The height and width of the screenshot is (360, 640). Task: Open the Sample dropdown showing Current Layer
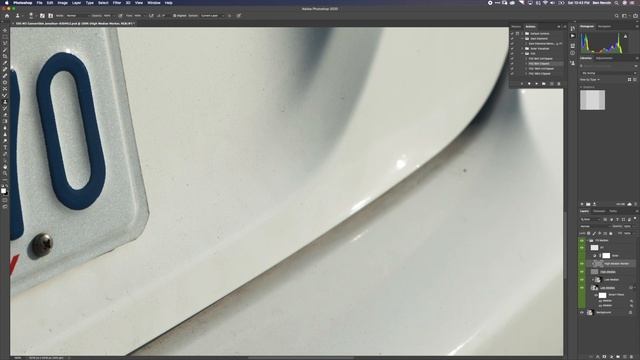[212, 16]
